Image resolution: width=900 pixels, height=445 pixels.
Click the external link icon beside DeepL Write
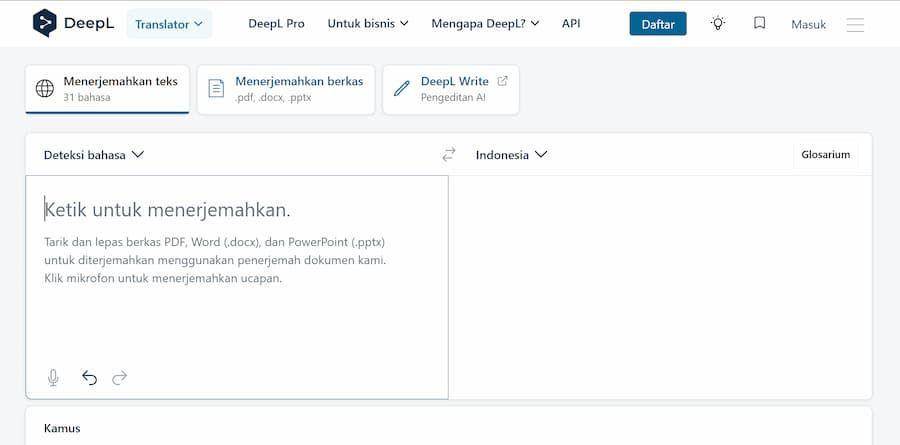502,81
